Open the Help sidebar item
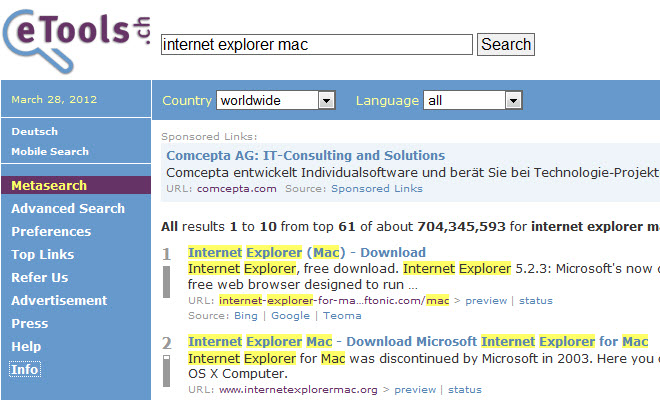Image resolution: width=660 pixels, height=400 pixels. point(26,346)
